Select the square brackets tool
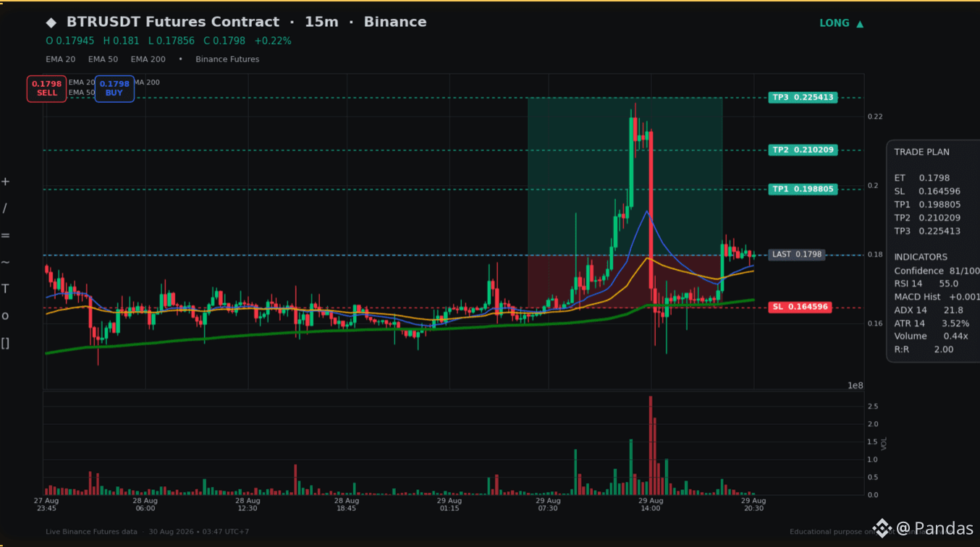Image resolution: width=980 pixels, height=547 pixels. pos(5,343)
